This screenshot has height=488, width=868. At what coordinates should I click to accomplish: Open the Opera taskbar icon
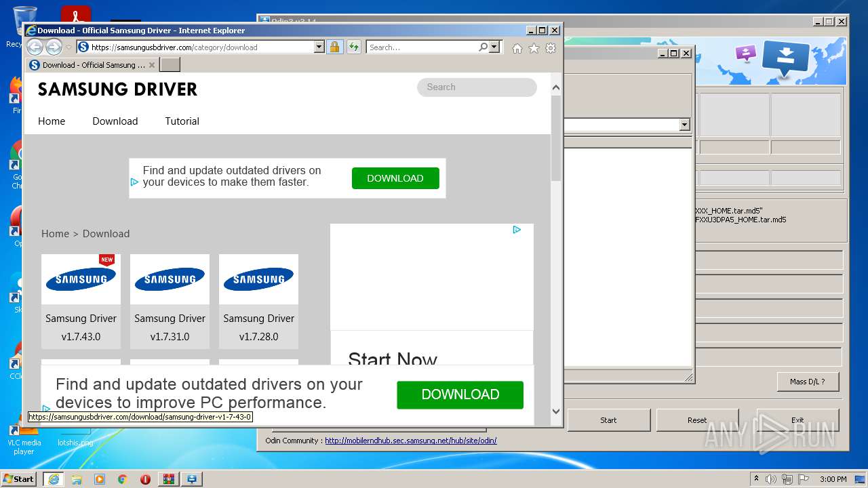(x=145, y=479)
